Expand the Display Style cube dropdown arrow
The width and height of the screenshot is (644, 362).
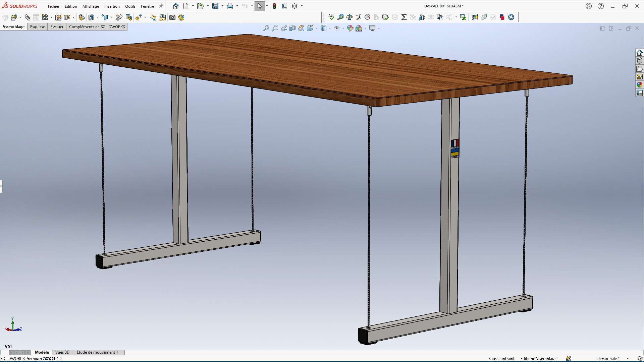click(x=330, y=28)
